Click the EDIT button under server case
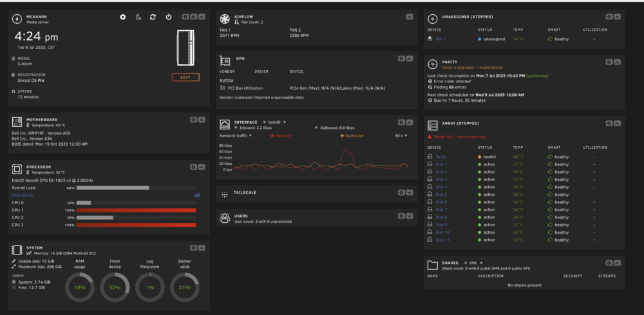644x315 pixels. (x=185, y=77)
